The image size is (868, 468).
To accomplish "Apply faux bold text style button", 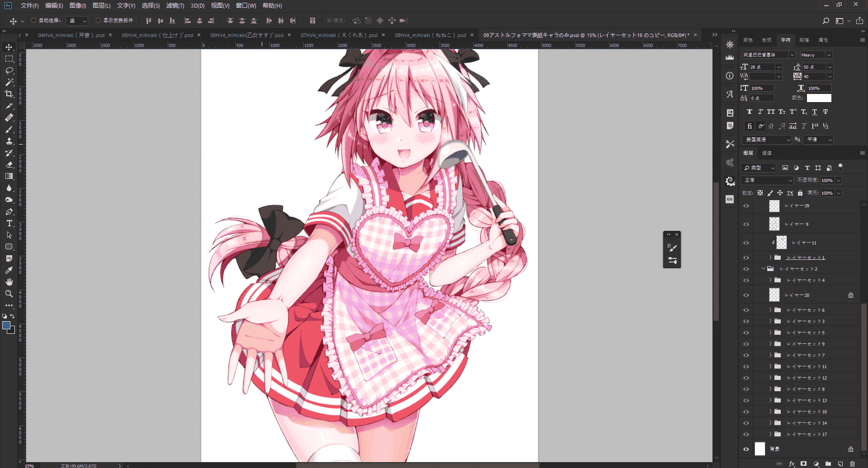I will coord(750,112).
